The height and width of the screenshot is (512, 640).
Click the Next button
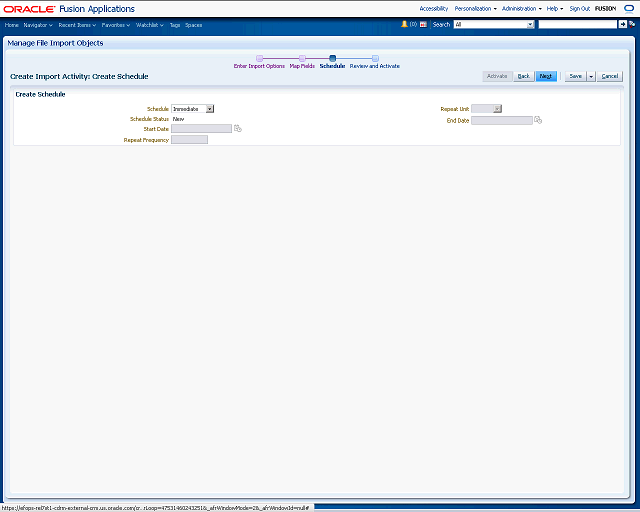tap(546, 76)
